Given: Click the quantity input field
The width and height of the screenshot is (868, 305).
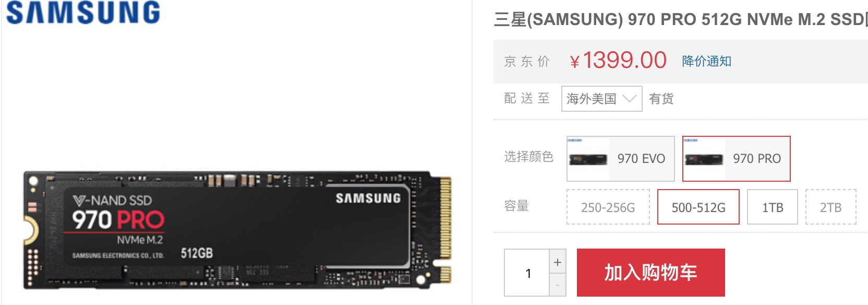Looking at the screenshot, I should coord(527,273).
